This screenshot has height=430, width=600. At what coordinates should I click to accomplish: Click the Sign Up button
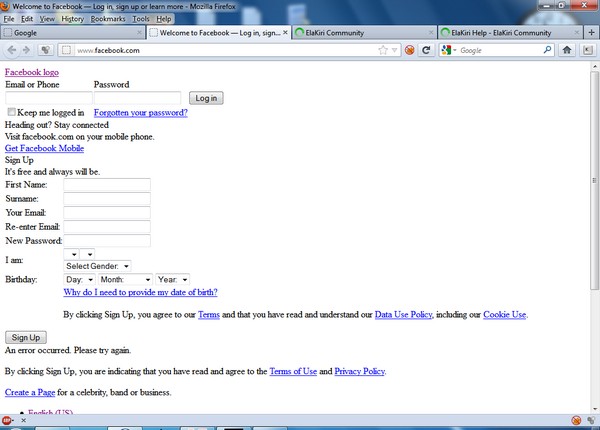click(x=26, y=337)
